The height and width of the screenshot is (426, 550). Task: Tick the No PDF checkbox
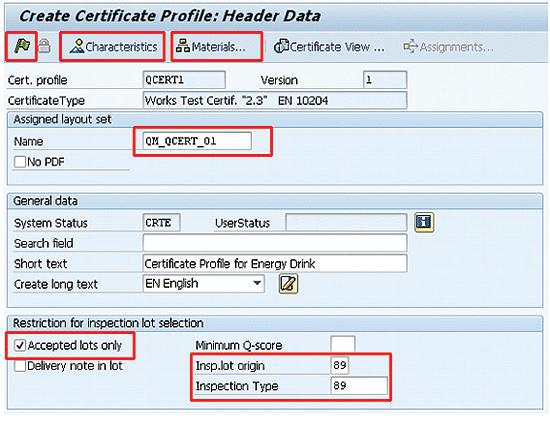tap(20, 162)
